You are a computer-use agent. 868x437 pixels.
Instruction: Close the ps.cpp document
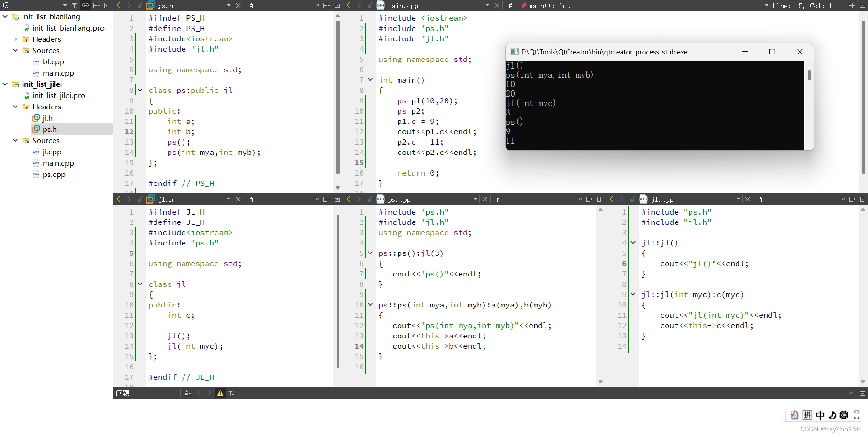pos(485,199)
